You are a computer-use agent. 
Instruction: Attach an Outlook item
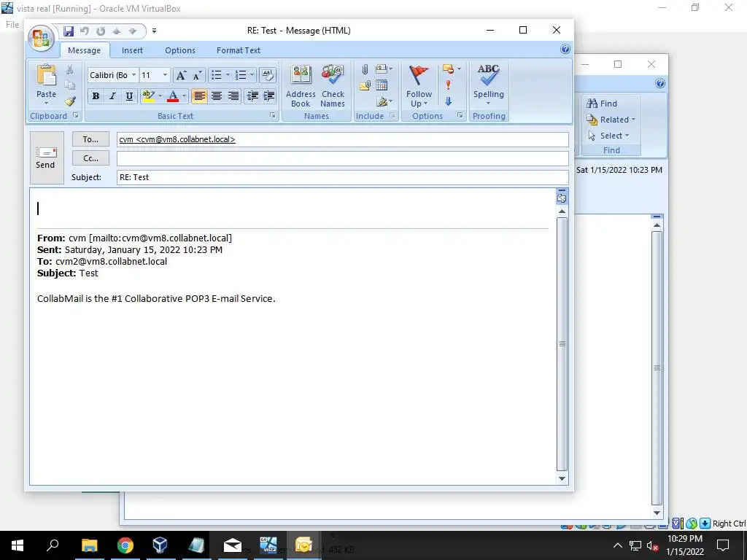(365, 86)
